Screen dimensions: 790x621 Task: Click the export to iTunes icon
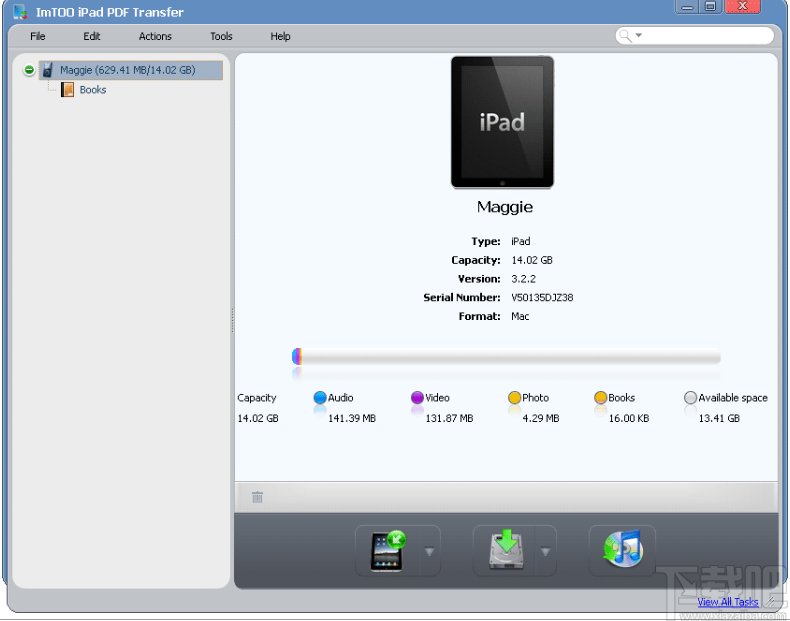pyautogui.click(x=622, y=550)
